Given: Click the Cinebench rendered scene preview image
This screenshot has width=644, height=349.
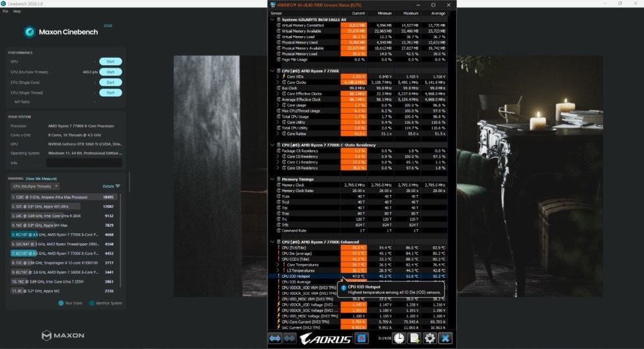Looking at the screenshot, I should (388, 176).
